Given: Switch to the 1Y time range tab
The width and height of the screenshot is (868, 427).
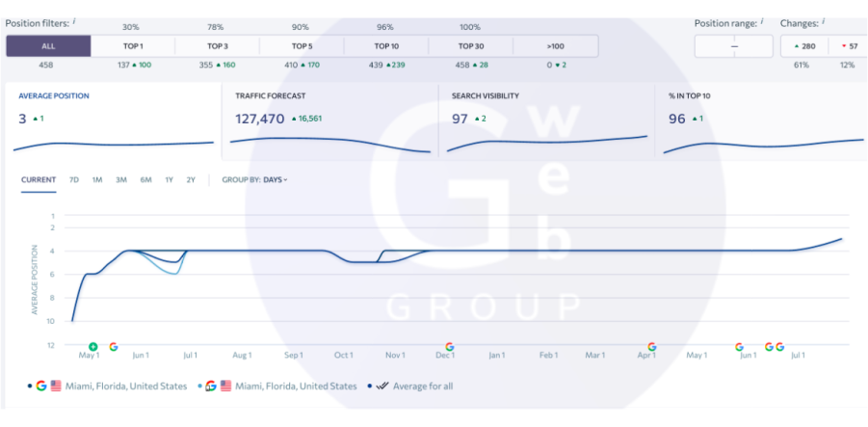Looking at the screenshot, I should [169, 180].
